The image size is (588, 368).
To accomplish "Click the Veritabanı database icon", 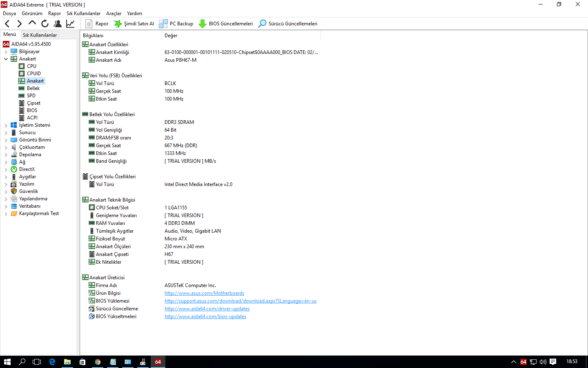I will 14,206.
